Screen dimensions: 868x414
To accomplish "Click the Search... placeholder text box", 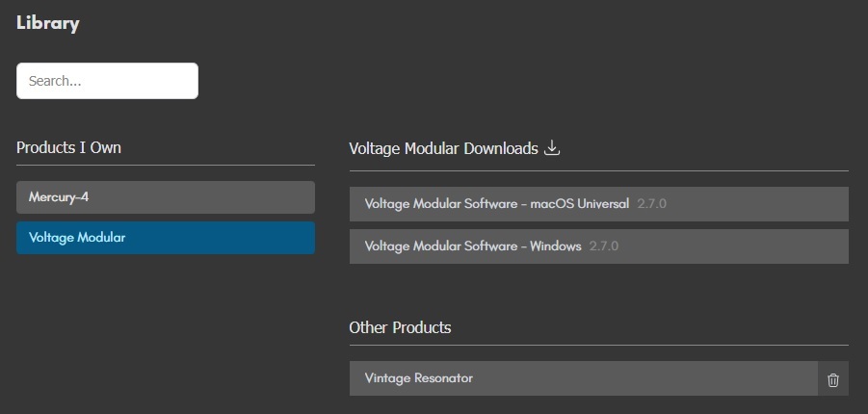I will click(107, 81).
